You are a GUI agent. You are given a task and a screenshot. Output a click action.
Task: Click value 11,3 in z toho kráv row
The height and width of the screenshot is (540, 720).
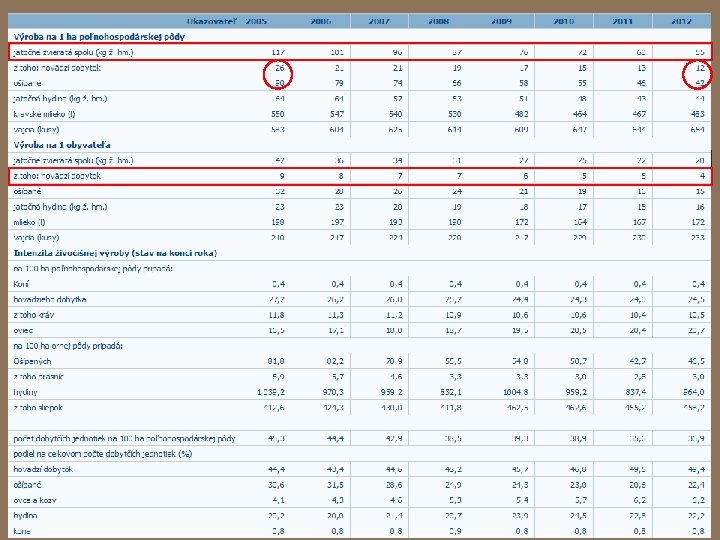[337, 315]
